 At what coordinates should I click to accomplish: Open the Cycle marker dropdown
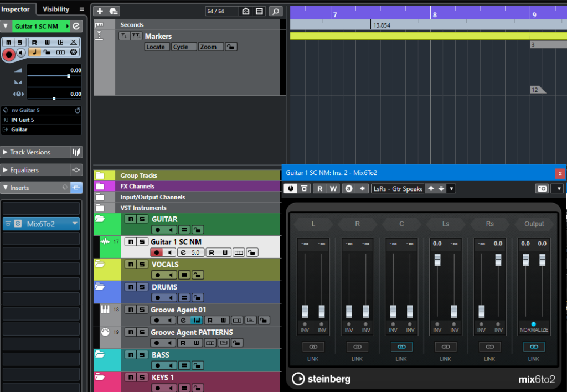(x=183, y=47)
